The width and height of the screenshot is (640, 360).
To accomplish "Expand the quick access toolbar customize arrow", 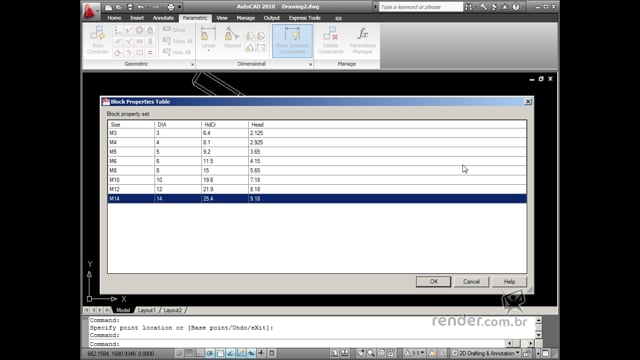I will [180, 7].
